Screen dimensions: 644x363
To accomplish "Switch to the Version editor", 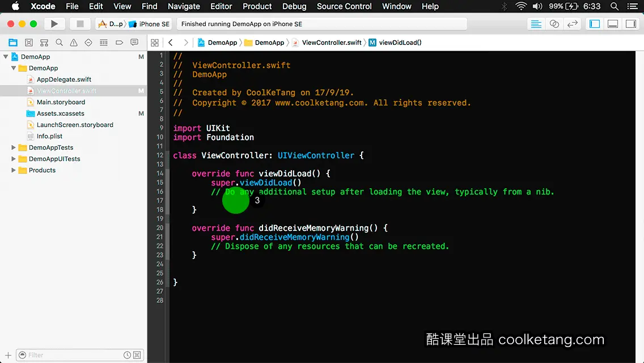I will 572,24.
